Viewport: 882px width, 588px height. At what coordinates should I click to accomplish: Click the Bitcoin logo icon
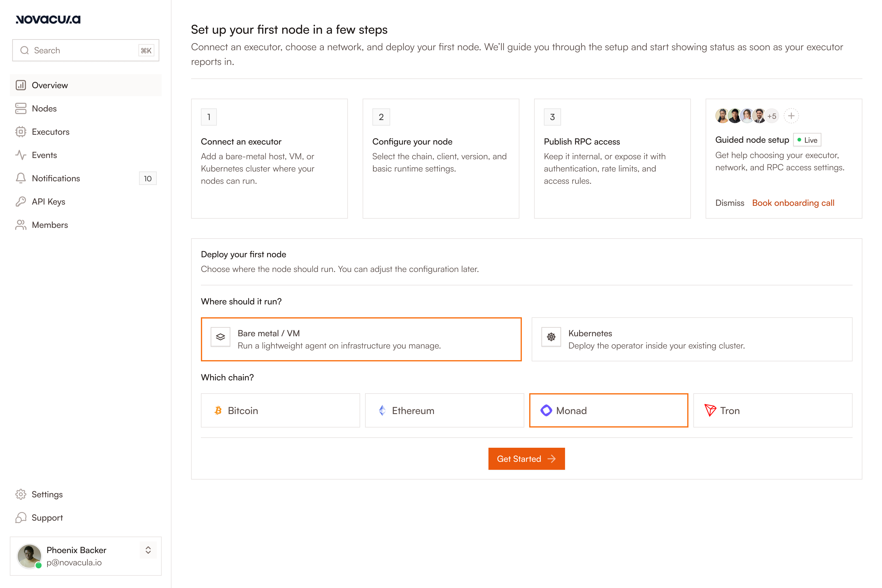coord(218,411)
